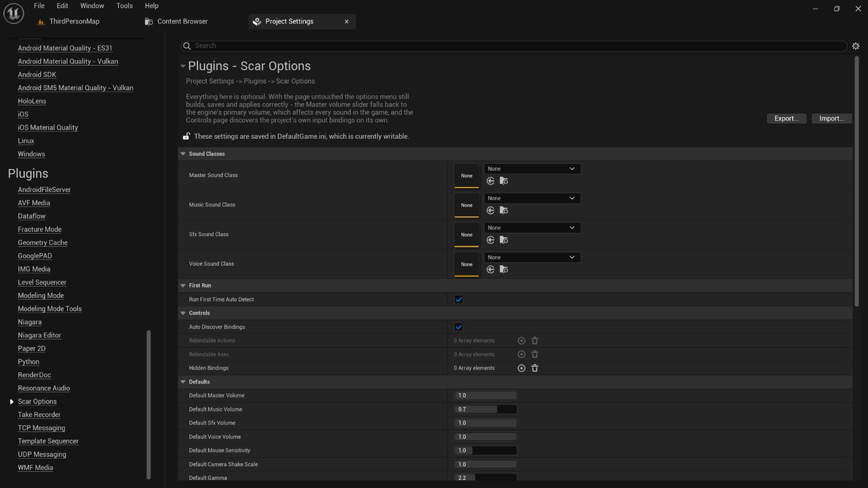Viewport: 868px width, 488px height.
Task: Click the Default Camera Shake Scale field
Action: point(486,464)
